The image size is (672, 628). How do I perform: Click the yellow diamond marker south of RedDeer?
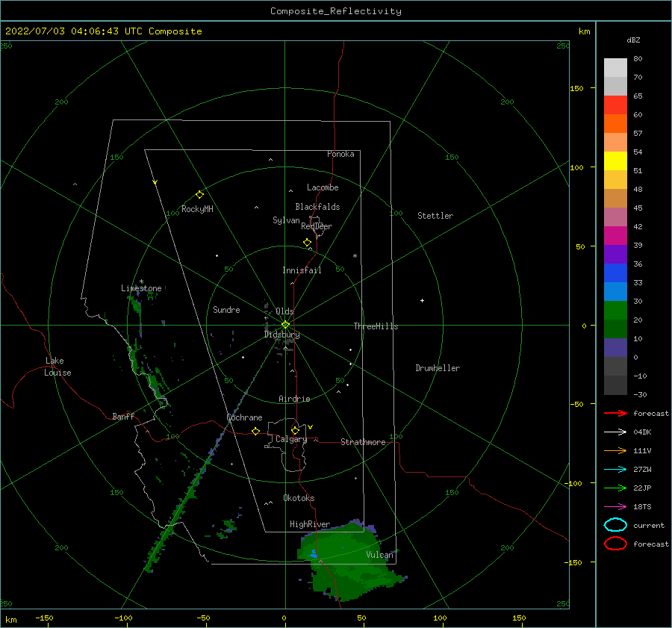pos(308,243)
